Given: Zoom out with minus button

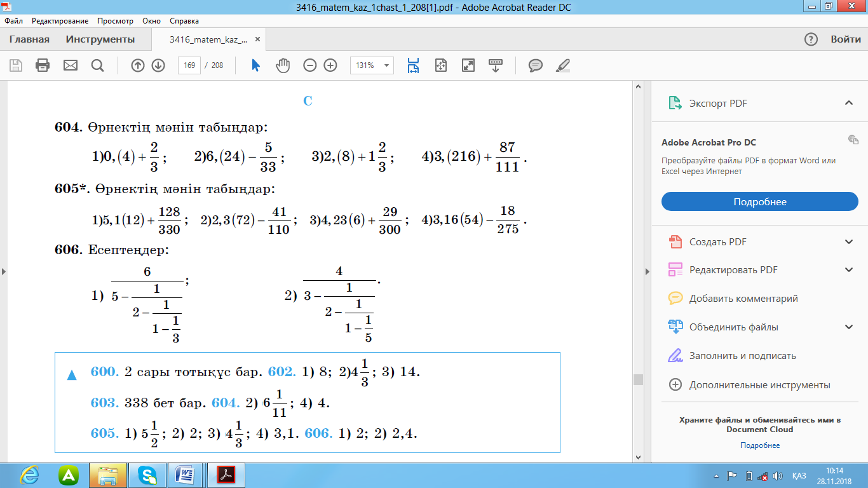Looking at the screenshot, I should click(x=310, y=65).
